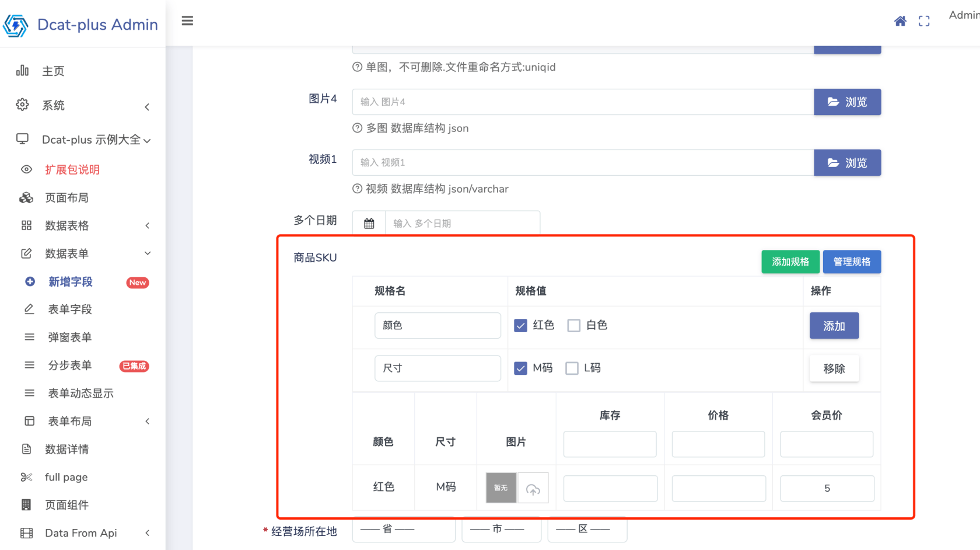Click the edit icon beside 数据表单
The width and height of the screenshot is (980, 550).
point(26,253)
